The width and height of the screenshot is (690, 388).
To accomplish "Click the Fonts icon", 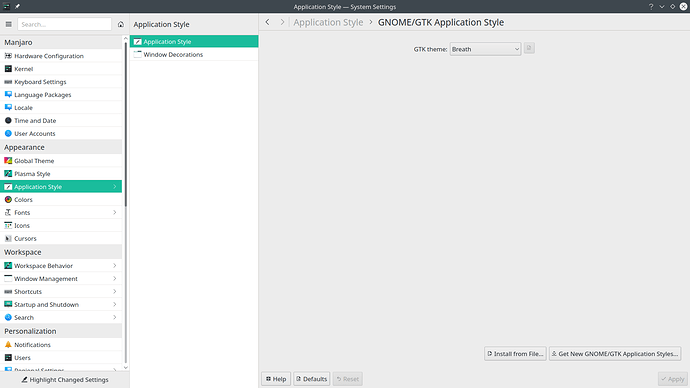I will pos(8,212).
